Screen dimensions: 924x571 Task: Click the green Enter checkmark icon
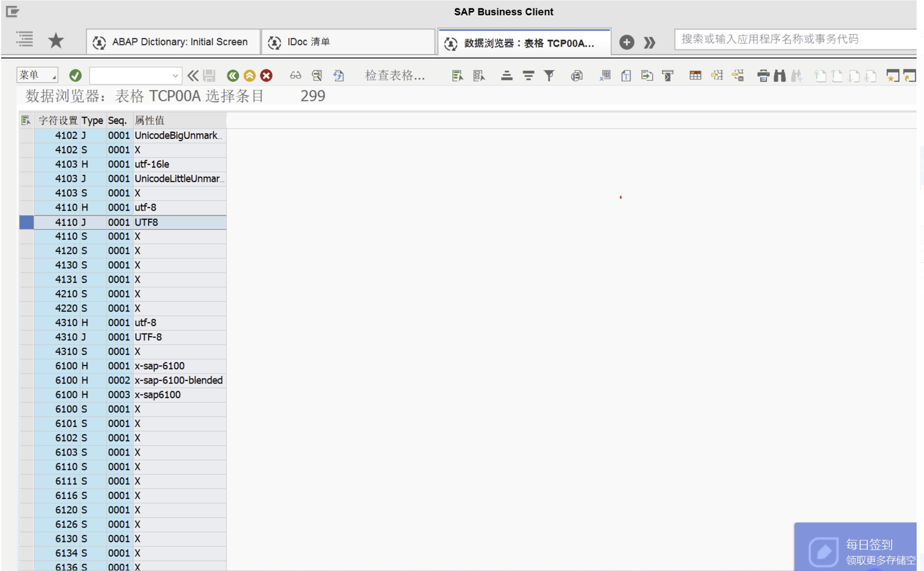(75, 75)
